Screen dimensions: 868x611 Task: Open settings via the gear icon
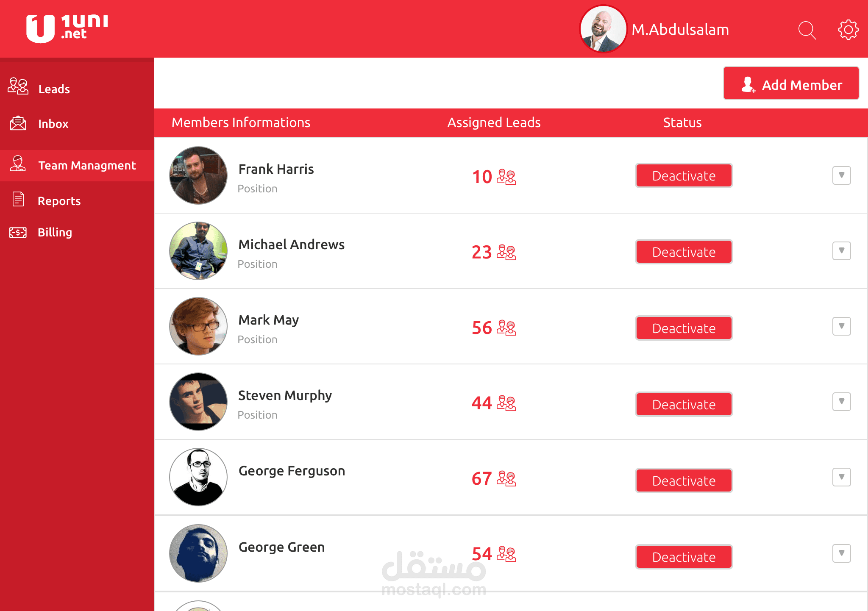[x=848, y=30]
